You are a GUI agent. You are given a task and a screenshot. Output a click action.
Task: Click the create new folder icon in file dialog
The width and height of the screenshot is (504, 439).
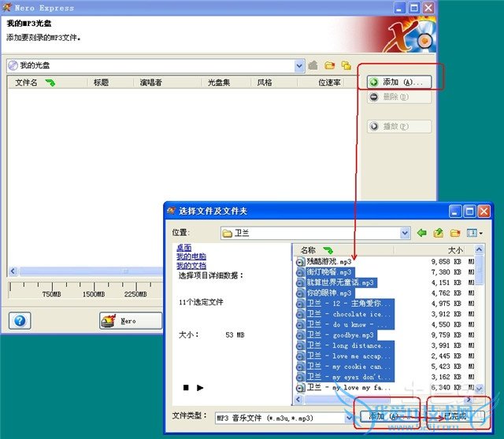pos(455,233)
